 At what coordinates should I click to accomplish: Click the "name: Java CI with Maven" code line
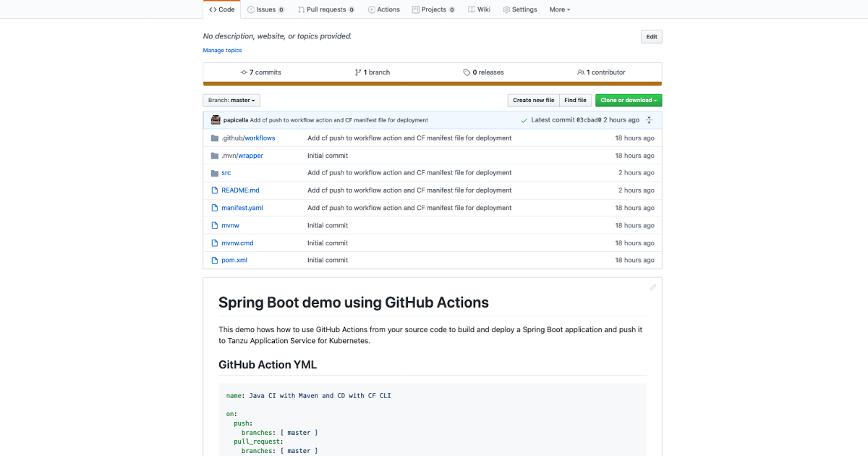[x=309, y=396]
